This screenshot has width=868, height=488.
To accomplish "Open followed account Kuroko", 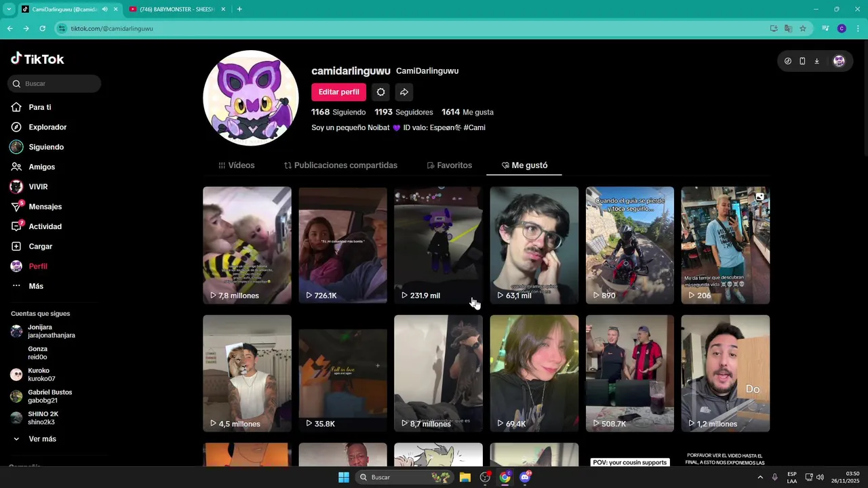I will coord(33,375).
